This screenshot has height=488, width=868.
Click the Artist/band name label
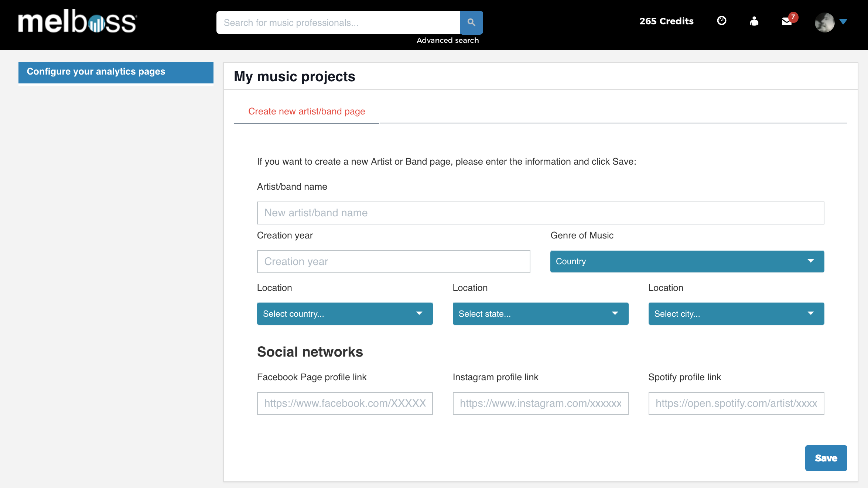[292, 187]
